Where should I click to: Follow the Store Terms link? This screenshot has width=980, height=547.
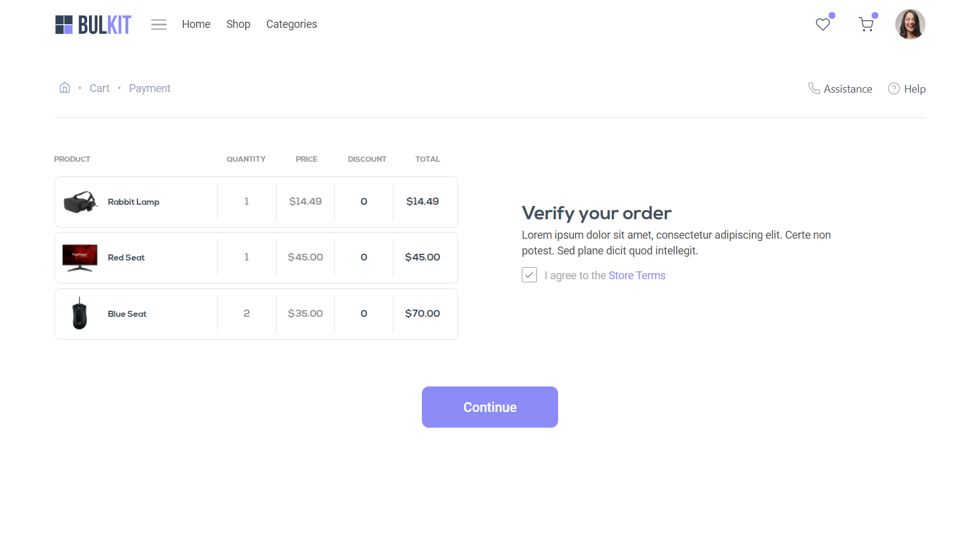(x=637, y=276)
